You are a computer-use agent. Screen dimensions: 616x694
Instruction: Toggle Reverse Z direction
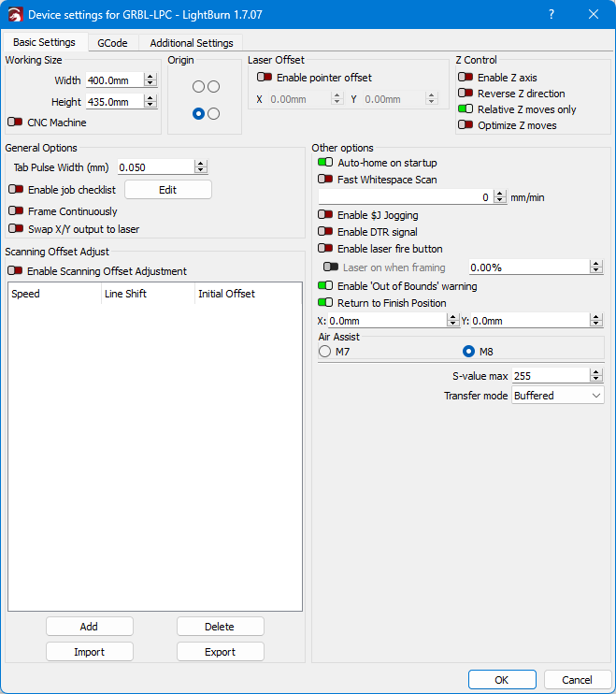coord(466,93)
